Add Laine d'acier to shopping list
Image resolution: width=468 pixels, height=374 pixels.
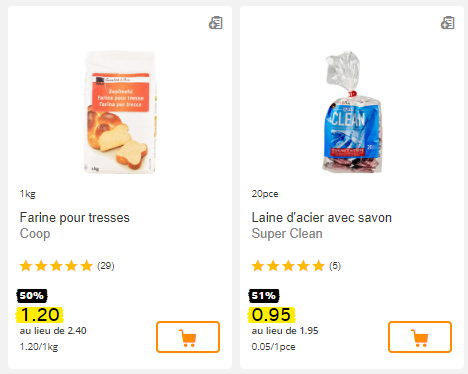448,23
